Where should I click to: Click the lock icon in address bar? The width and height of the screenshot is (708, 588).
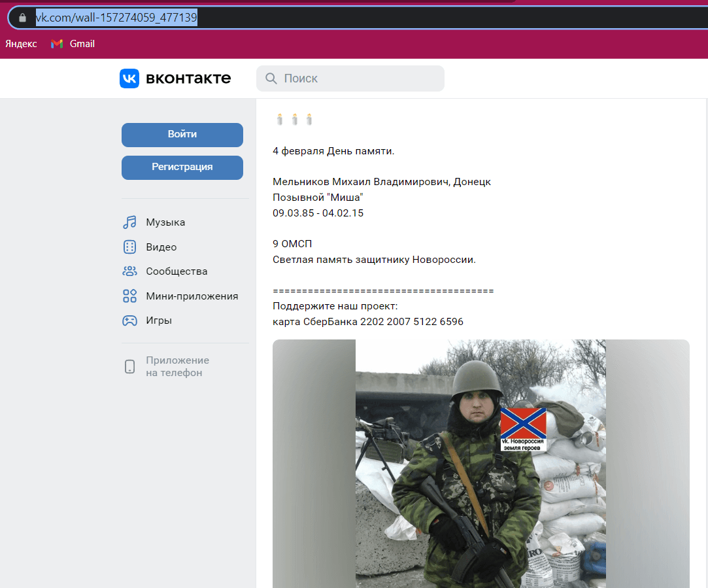(22, 18)
